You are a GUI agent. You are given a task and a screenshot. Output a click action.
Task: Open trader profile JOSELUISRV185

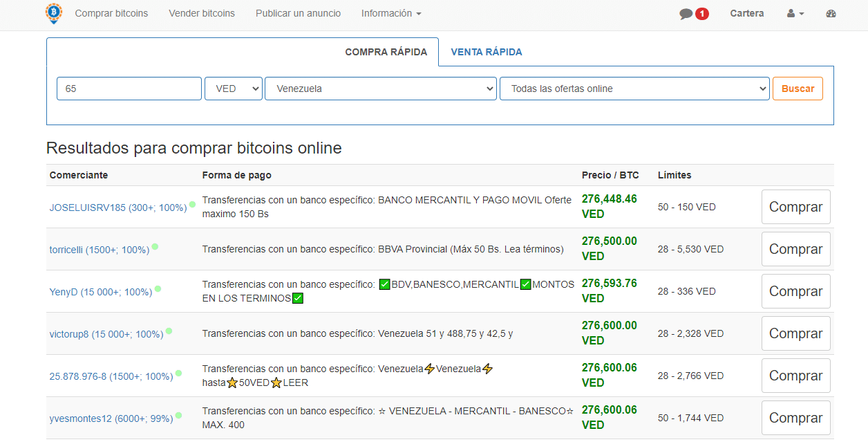[118, 208]
